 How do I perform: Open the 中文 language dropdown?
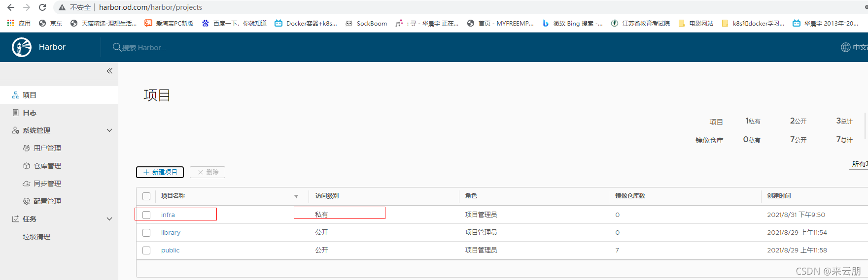pos(860,47)
